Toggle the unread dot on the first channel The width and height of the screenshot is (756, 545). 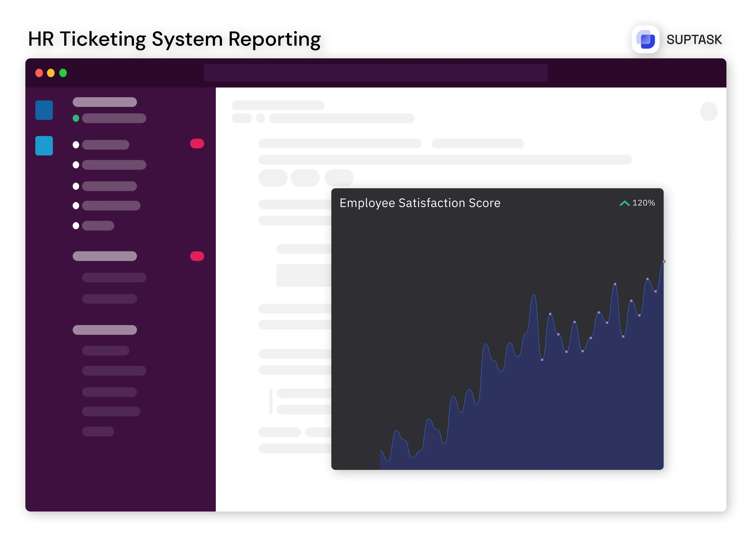[76, 145]
